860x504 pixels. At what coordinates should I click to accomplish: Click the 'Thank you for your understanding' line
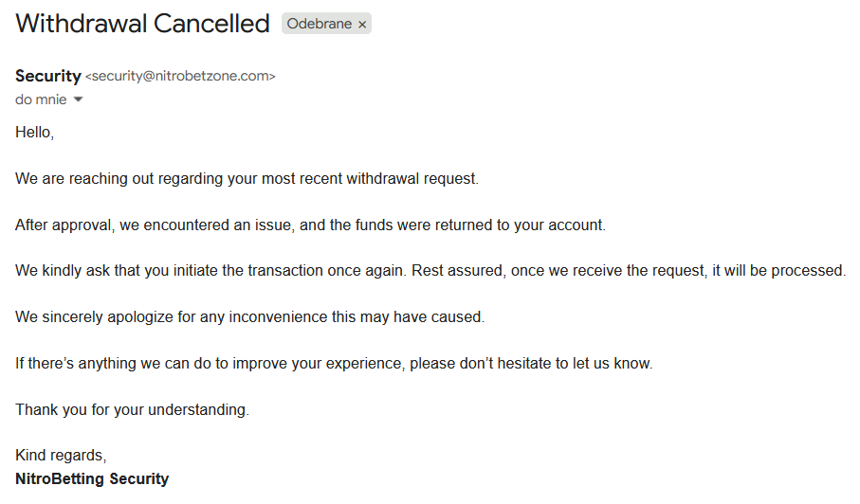(132, 409)
